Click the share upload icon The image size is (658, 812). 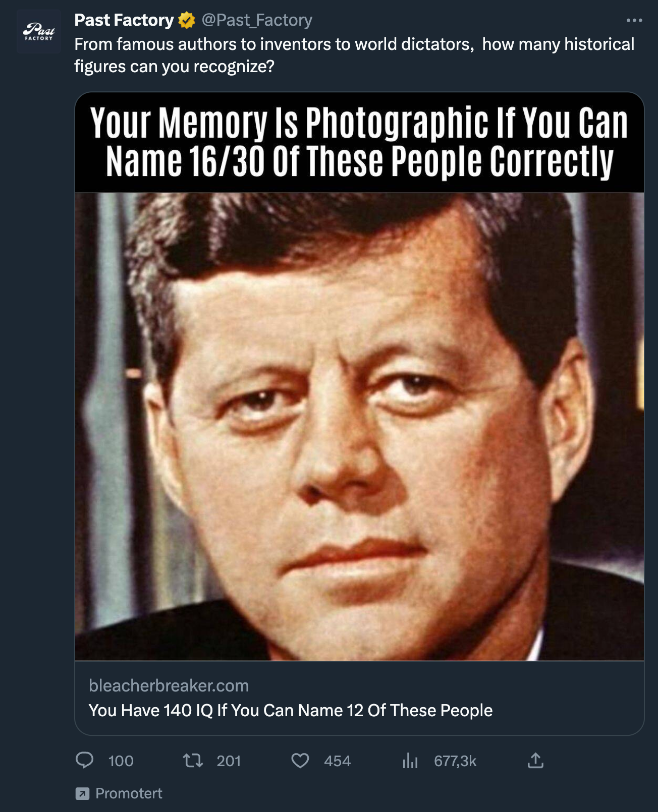point(535,760)
